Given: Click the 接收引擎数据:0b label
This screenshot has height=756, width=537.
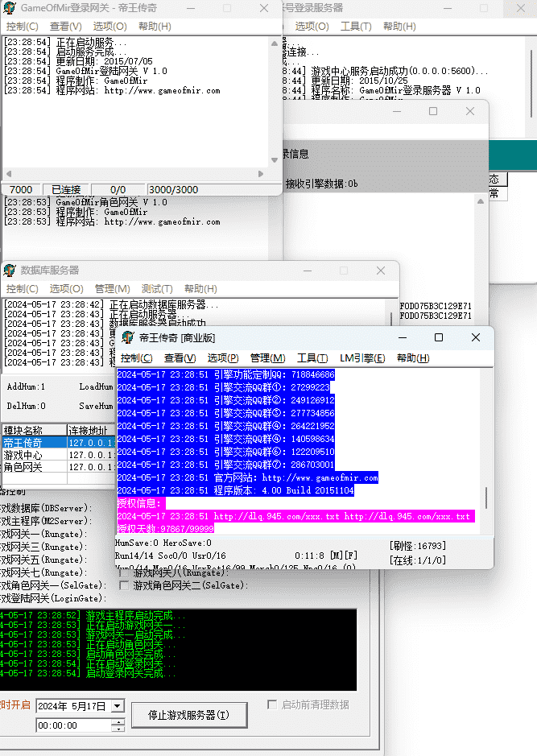Looking at the screenshot, I should click(x=321, y=184).
